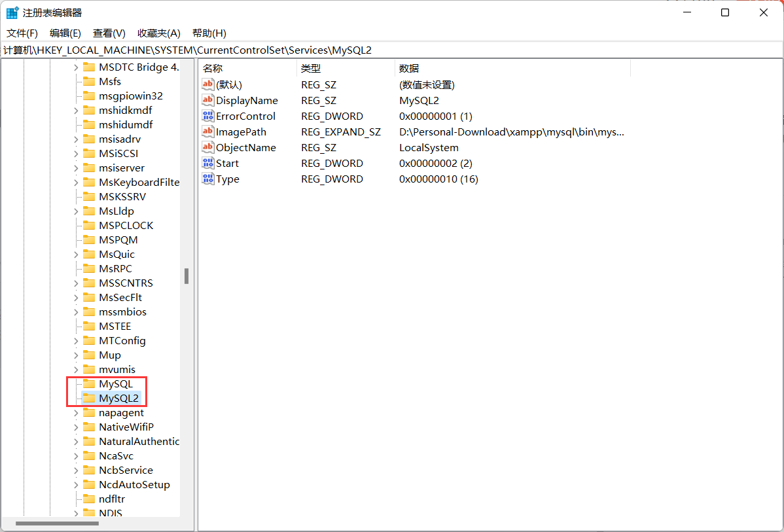
Task: Select the ImagePath string value icon
Action: click(x=207, y=132)
